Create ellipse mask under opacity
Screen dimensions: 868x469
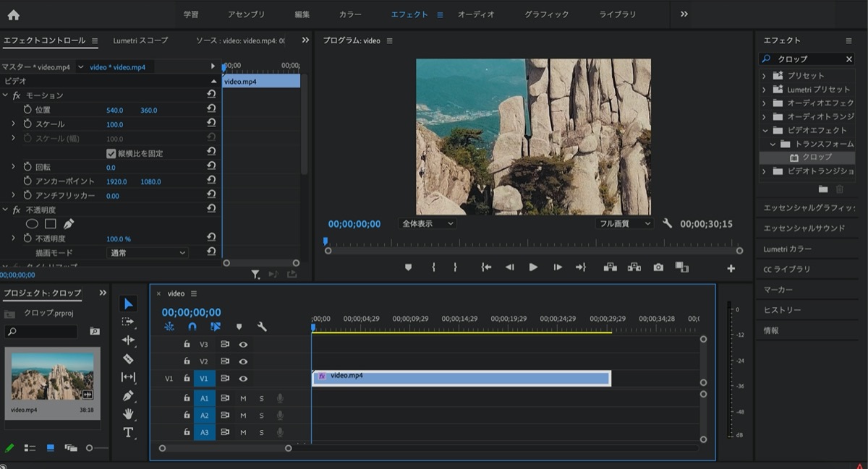click(x=32, y=224)
